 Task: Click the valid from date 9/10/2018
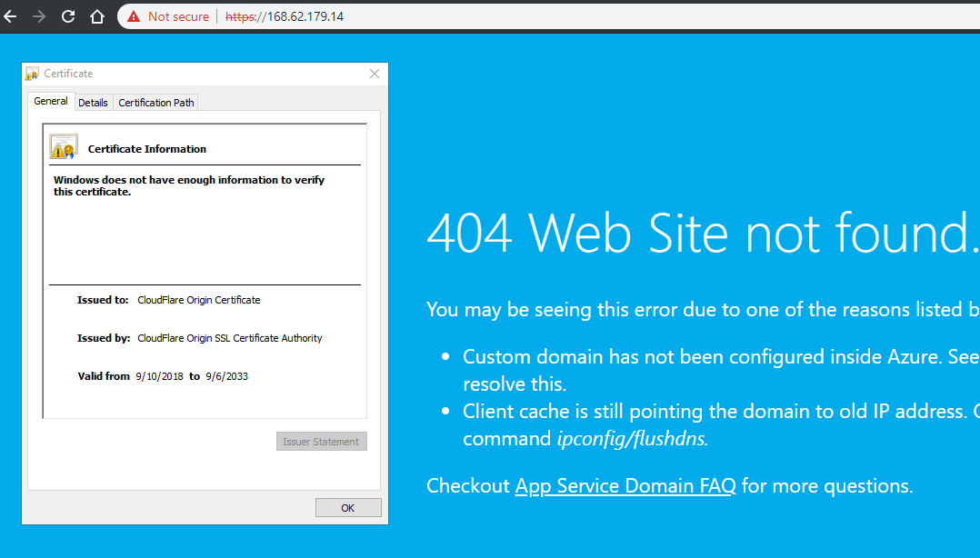click(159, 376)
